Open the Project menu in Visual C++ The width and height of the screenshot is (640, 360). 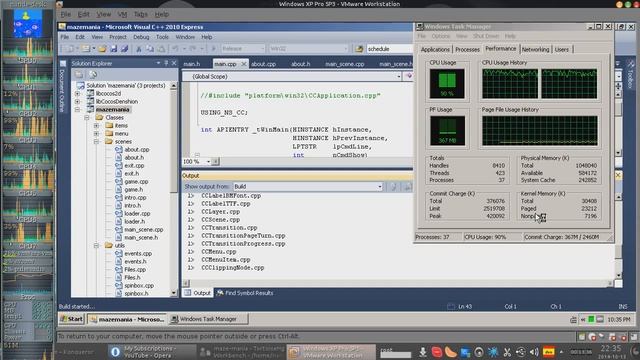click(x=118, y=37)
